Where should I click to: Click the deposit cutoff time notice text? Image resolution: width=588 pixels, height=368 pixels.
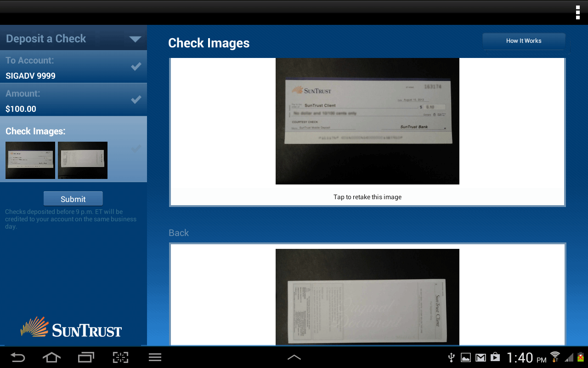coord(71,219)
